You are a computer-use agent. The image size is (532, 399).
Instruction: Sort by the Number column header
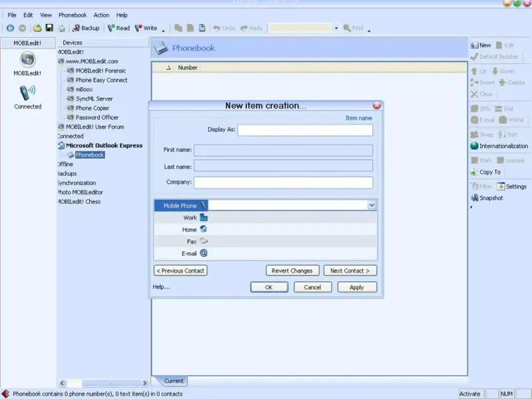pyautogui.click(x=188, y=68)
